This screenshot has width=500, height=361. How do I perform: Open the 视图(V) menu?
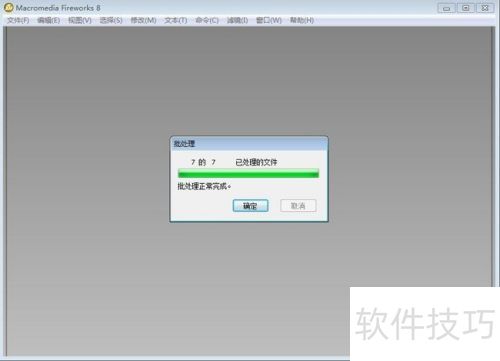tap(80, 20)
